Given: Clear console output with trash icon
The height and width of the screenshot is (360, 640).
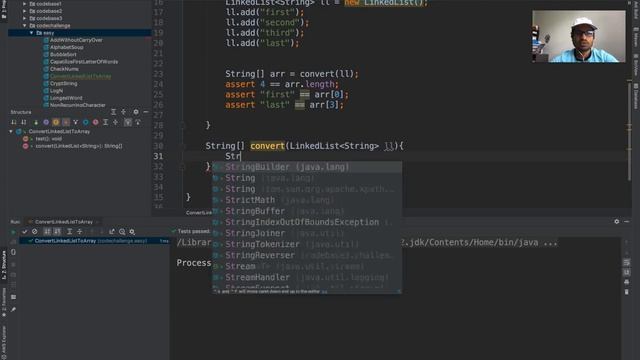Looking at the screenshot, I should click(x=627, y=292).
